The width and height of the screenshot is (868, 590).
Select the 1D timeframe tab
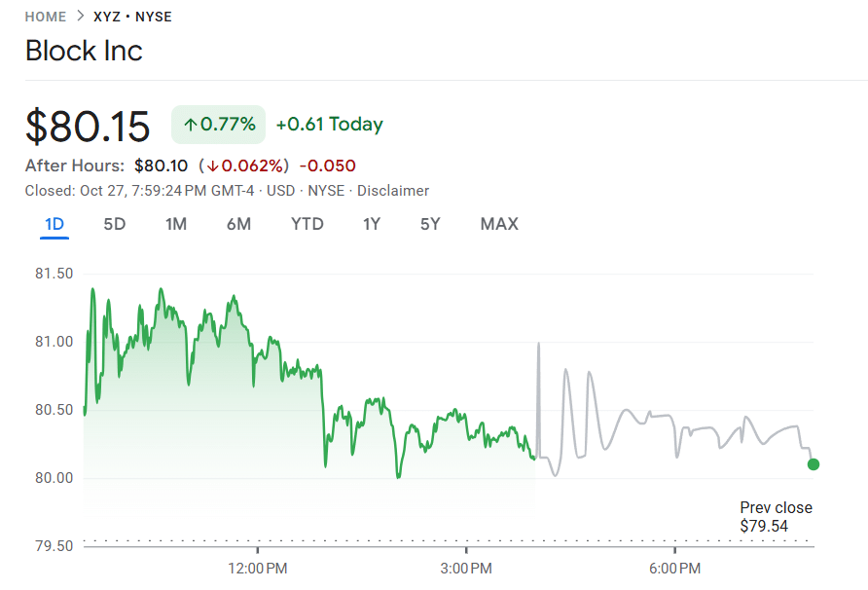(54, 224)
